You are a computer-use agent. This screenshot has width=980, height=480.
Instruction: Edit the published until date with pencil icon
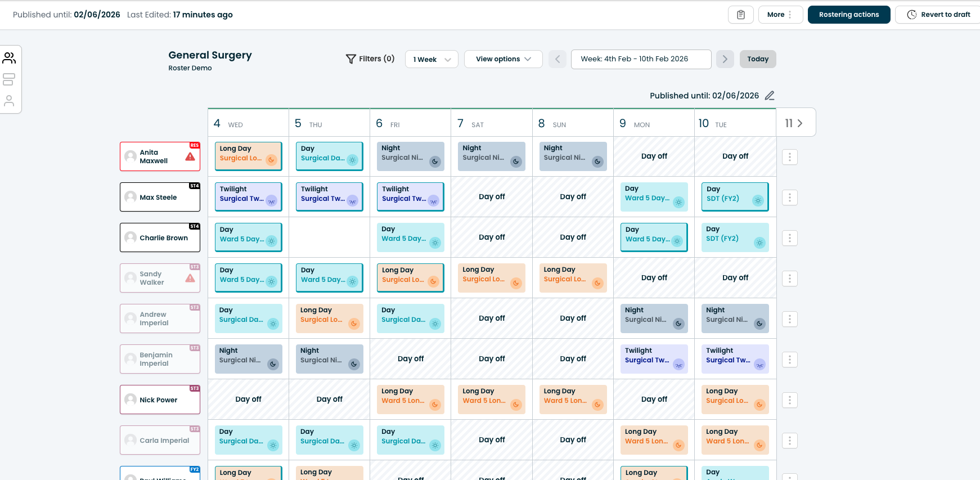(x=770, y=96)
